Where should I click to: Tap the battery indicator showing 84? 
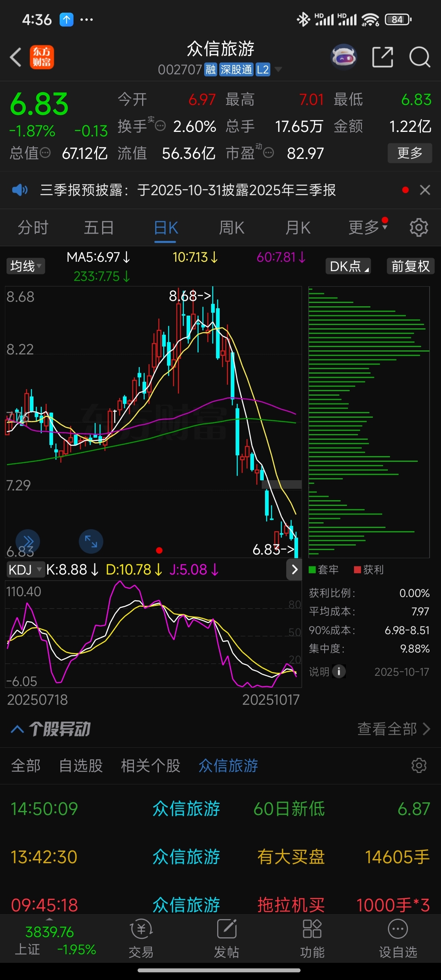398,19
